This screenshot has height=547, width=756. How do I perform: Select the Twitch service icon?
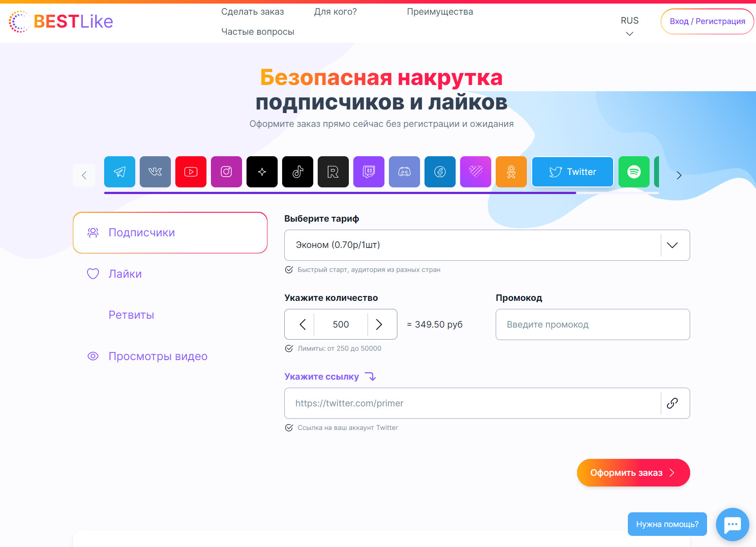tap(369, 172)
